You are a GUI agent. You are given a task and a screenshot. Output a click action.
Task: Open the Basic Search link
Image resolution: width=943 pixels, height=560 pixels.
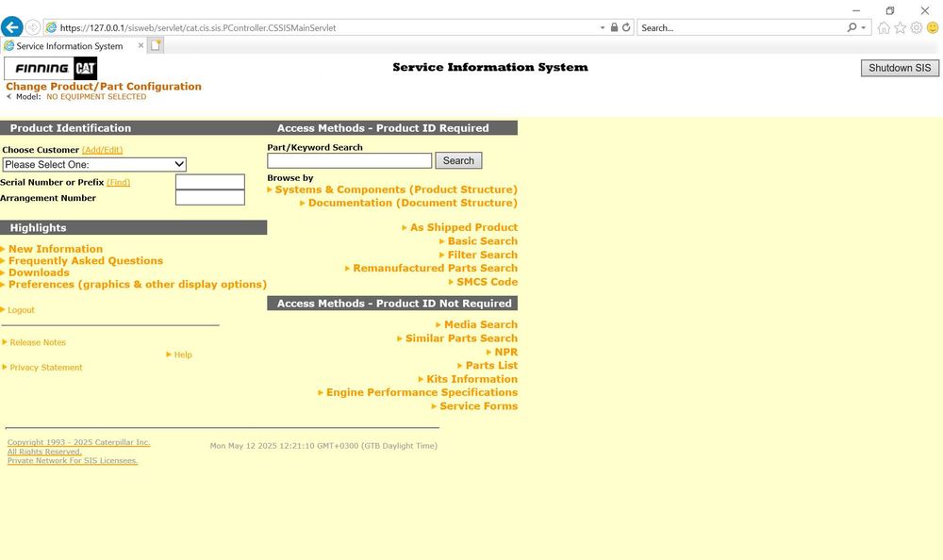click(x=482, y=241)
